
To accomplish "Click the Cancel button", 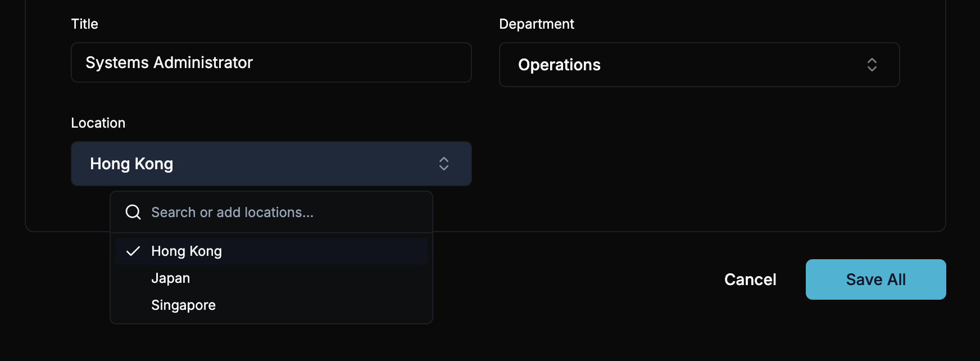I will 750,279.
